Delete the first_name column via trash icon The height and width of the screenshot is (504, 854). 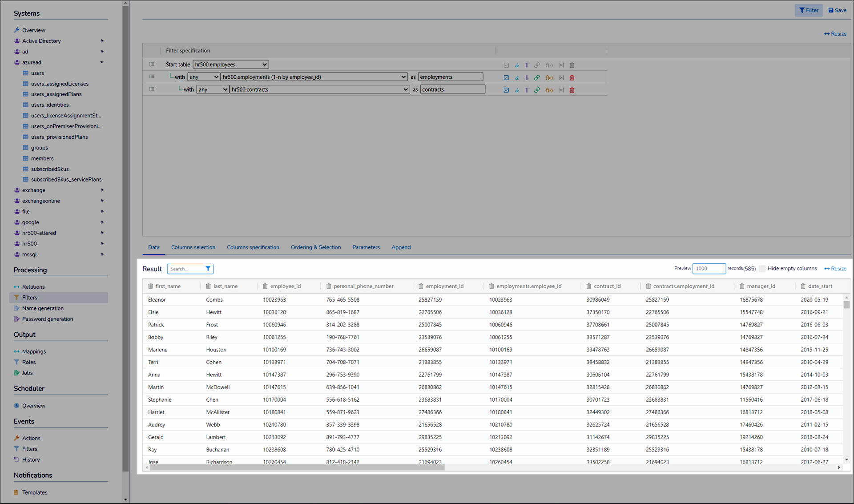pos(150,286)
